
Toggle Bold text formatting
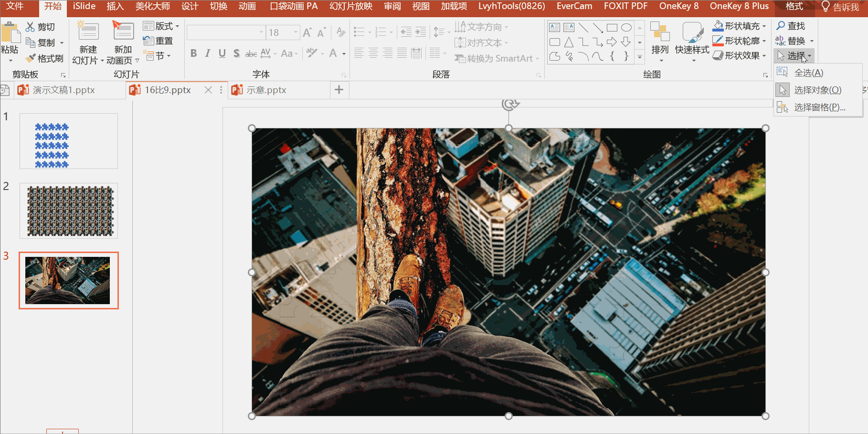193,53
